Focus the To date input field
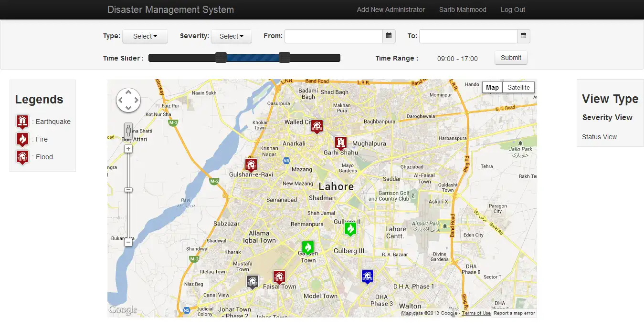 [468, 36]
